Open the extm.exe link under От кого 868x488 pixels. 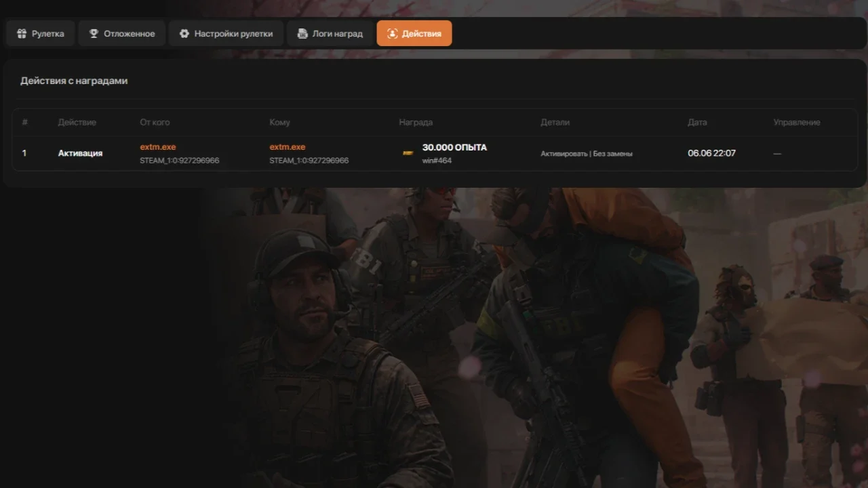[158, 147]
